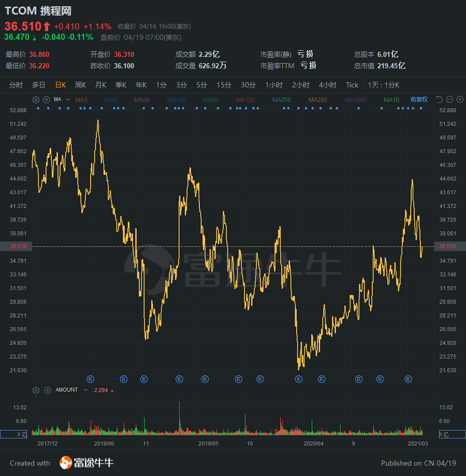Click the AMOUNT value 2.294
The width and height of the screenshot is (466, 476).
101,391
